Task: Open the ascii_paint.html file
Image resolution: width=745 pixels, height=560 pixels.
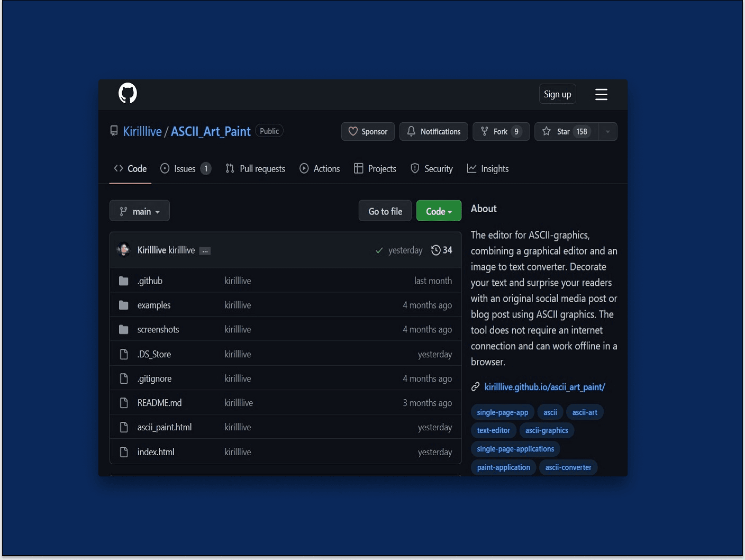Action: pos(165,427)
